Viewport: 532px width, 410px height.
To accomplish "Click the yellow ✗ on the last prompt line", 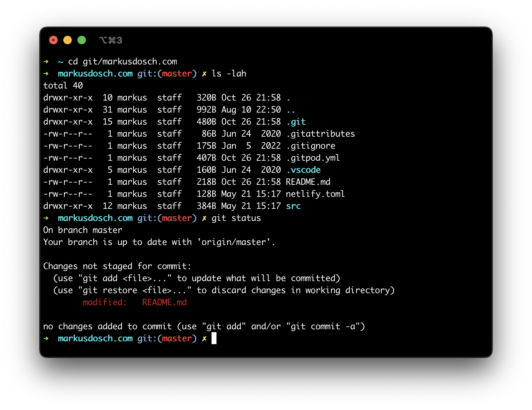I will click(x=204, y=338).
